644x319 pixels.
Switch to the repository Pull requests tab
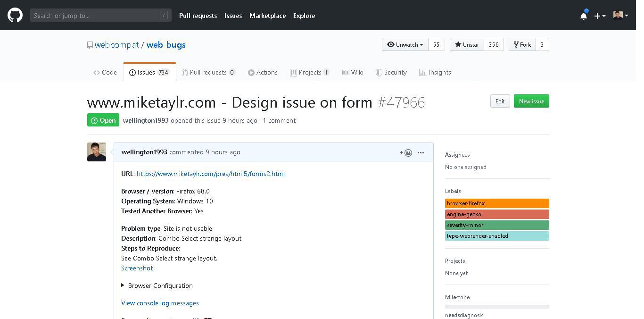click(209, 72)
